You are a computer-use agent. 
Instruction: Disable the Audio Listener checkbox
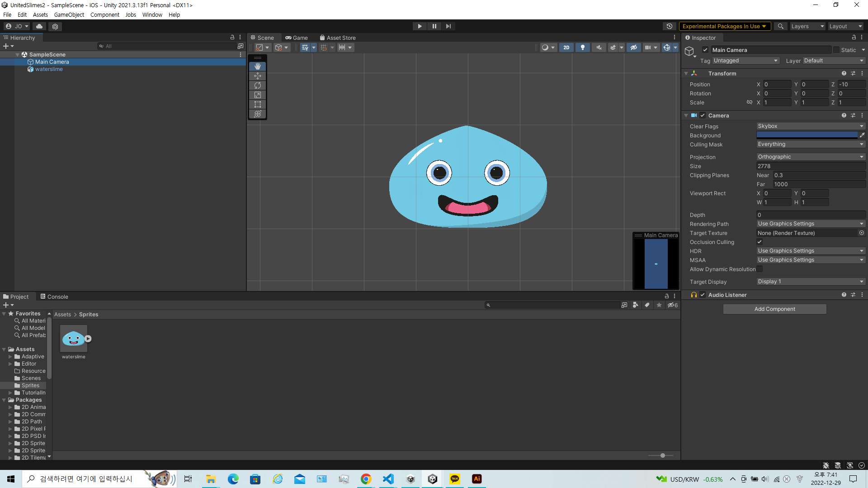coord(703,295)
